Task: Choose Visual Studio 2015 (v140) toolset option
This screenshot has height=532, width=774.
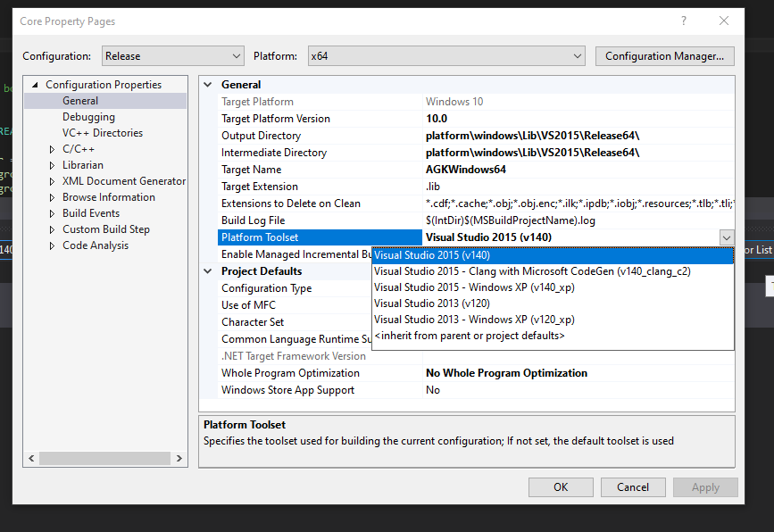Action: [x=553, y=255]
